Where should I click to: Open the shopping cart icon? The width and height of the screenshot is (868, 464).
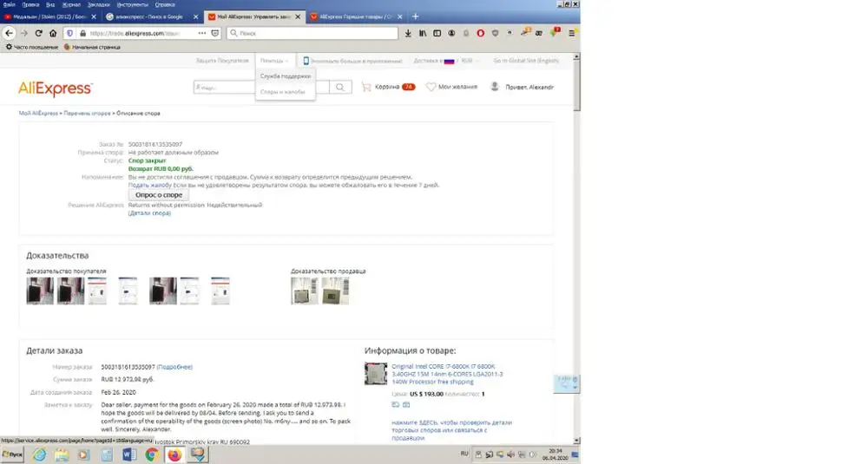coord(366,87)
